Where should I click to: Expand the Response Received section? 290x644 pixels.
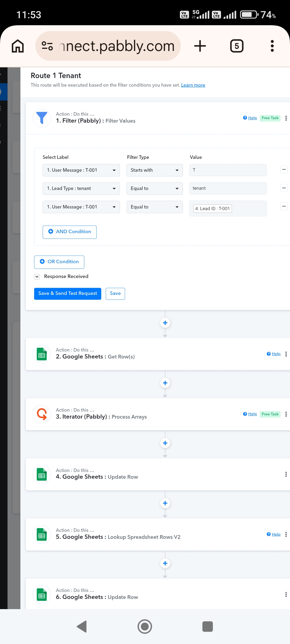[x=37, y=277]
